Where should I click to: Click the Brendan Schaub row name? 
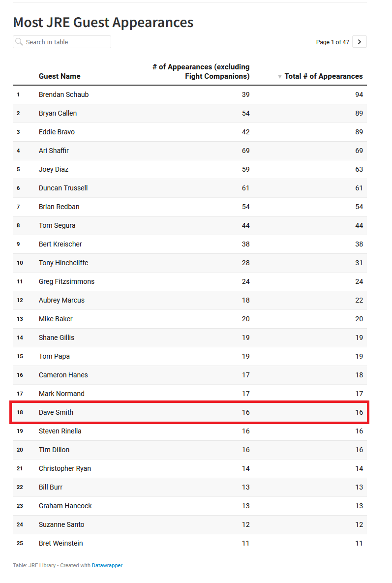pos(63,94)
